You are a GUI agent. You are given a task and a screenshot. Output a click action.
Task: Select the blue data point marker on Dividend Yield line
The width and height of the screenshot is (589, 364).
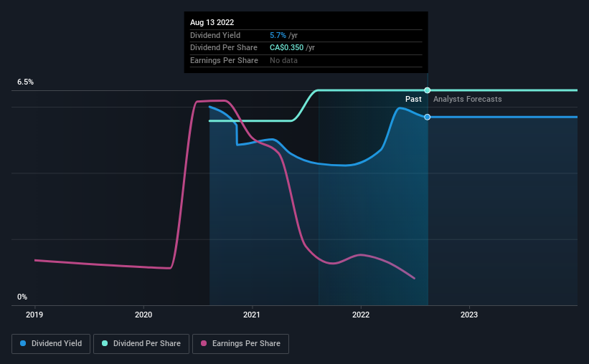(427, 117)
